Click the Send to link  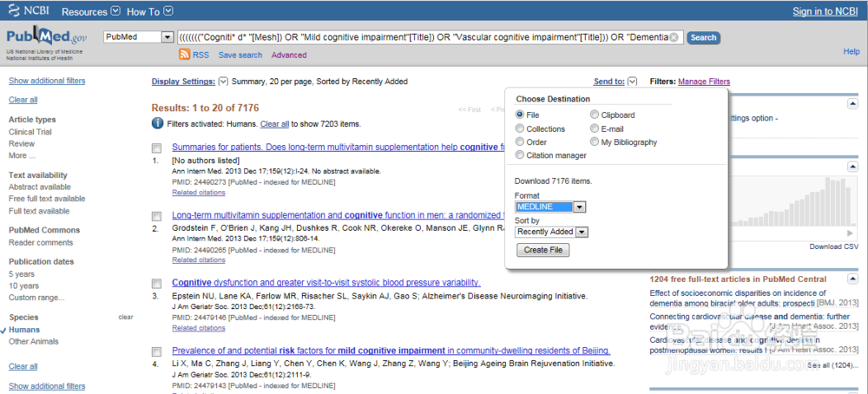pyautogui.click(x=609, y=82)
